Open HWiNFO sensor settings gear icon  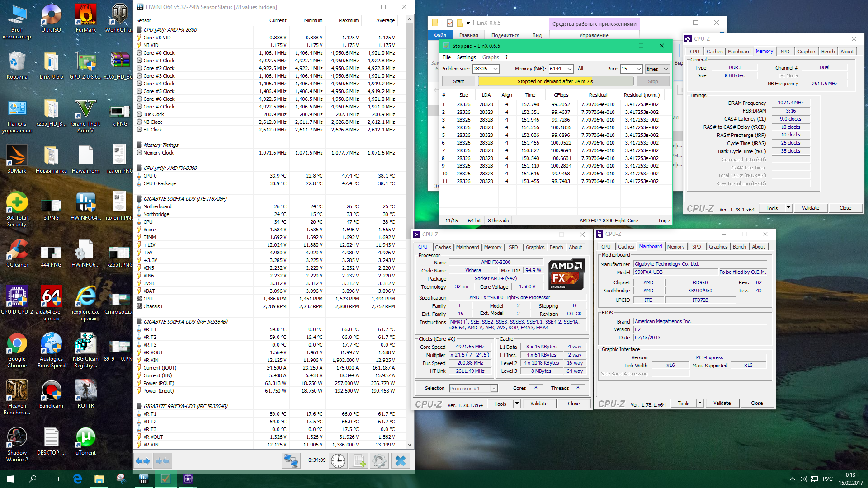[379, 461]
